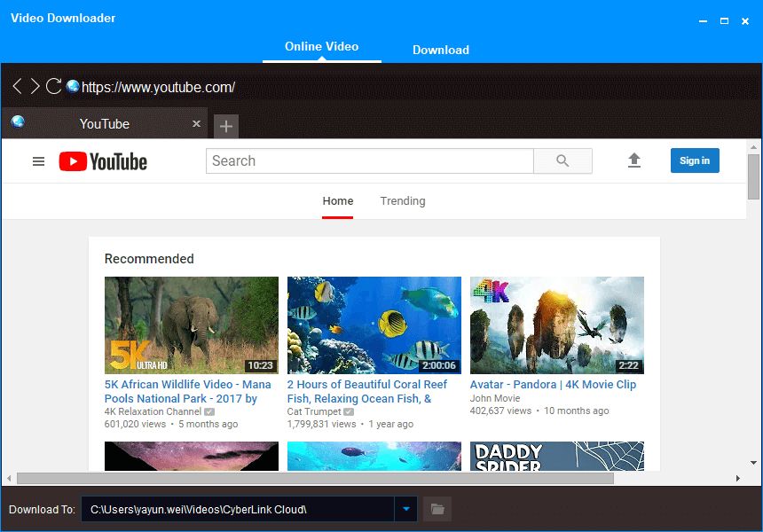Open the Avatar Pandora video thumbnail
Viewport: 763px width, 532px height.
tap(556, 325)
